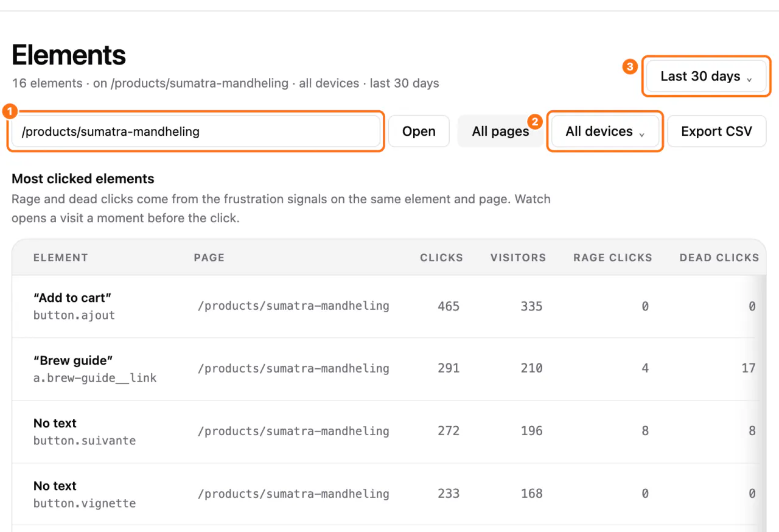Click the 17 dead clicks value
The image size is (779, 532).
[x=749, y=368]
